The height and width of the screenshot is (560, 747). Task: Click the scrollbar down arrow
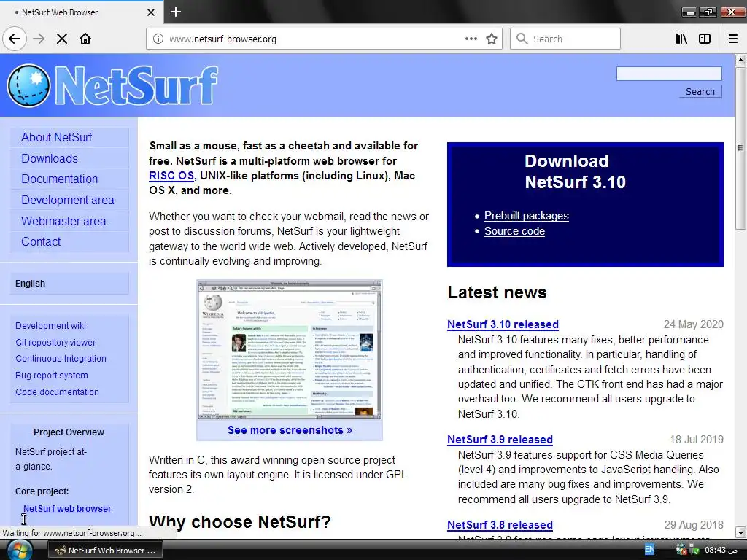(x=740, y=532)
